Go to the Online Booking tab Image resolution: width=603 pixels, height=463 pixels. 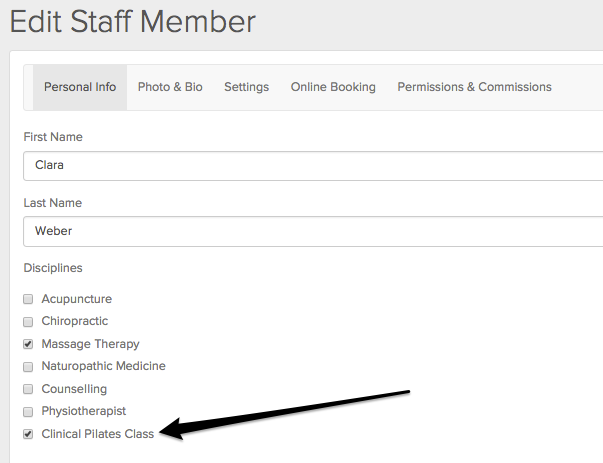pyautogui.click(x=333, y=87)
